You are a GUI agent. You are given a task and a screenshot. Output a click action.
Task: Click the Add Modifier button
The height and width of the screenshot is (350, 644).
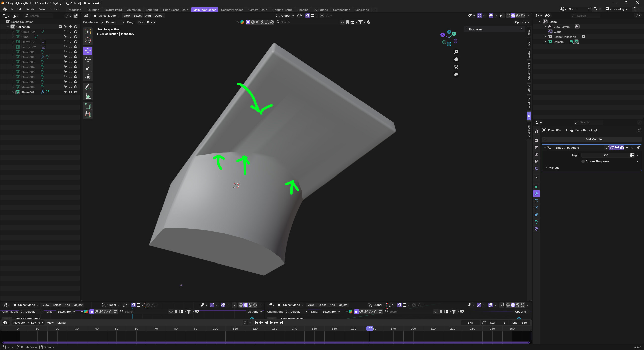pyautogui.click(x=591, y=139)
